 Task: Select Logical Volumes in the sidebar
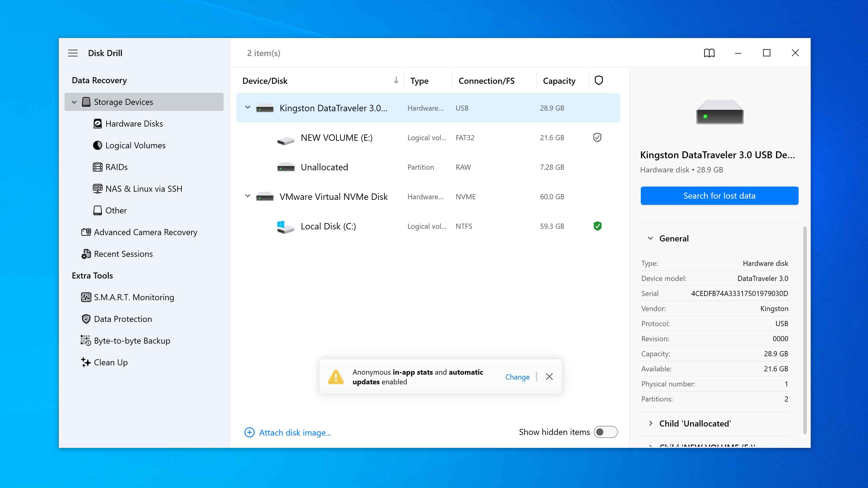(135, 145)
